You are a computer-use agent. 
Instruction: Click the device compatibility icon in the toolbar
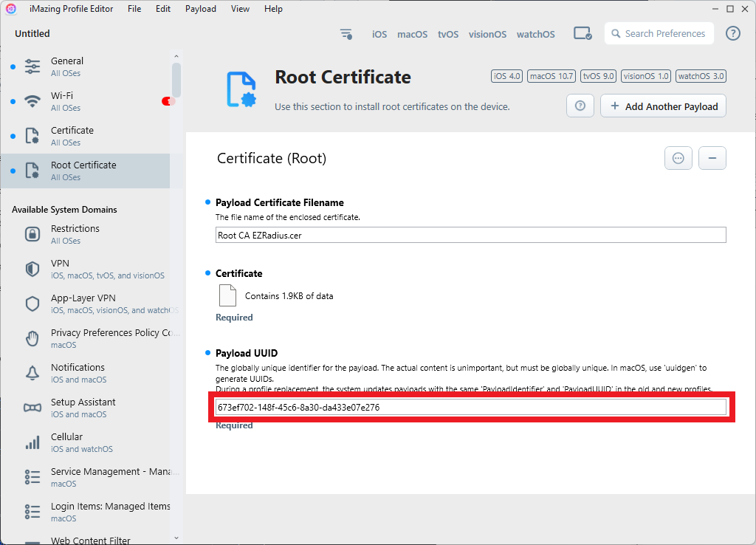(583, 34)
